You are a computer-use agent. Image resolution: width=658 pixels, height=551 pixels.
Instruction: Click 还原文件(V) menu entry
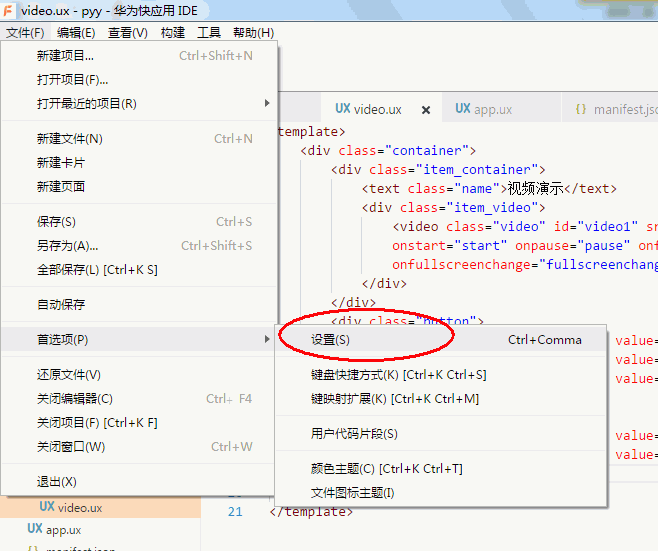139,375
